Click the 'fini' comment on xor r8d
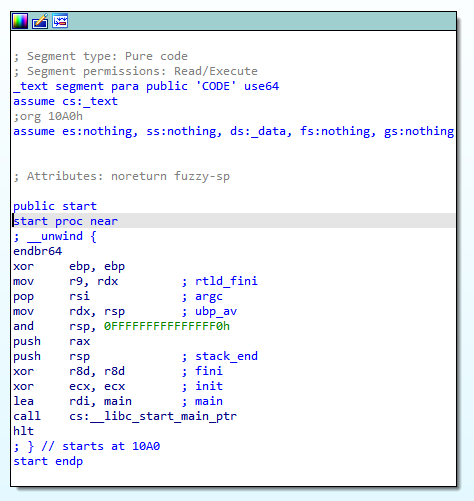The height and width of the screenshot is (501, 474). click(x=209, y=371)
